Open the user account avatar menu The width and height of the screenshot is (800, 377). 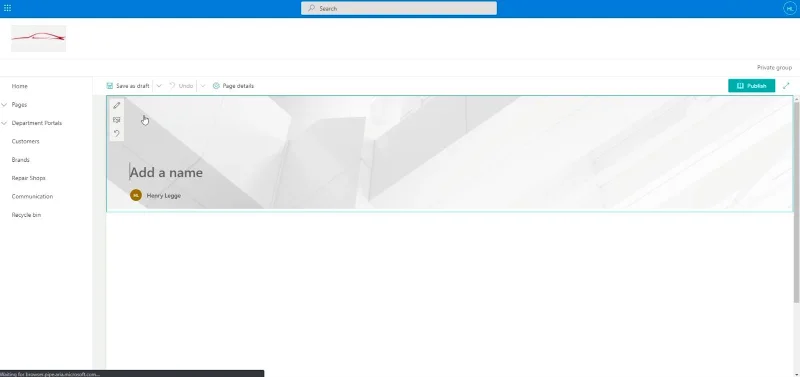coord(789,8)
